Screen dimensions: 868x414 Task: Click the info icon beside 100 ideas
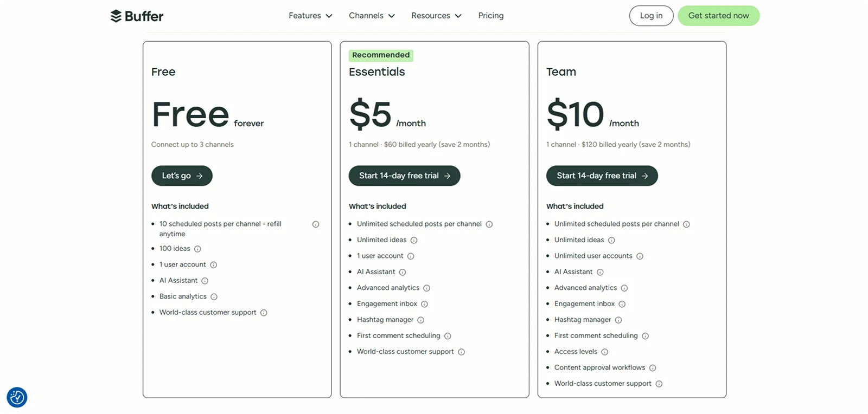click(197, 249)
